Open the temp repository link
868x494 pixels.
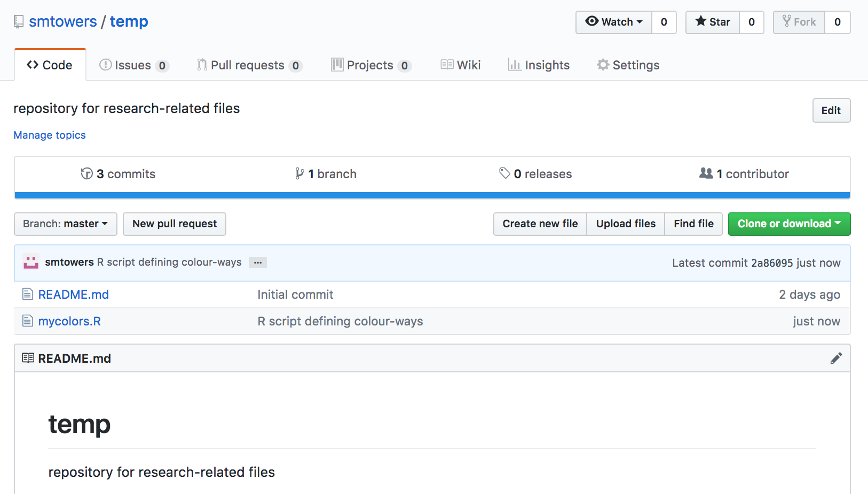click(x=129, y=21)
